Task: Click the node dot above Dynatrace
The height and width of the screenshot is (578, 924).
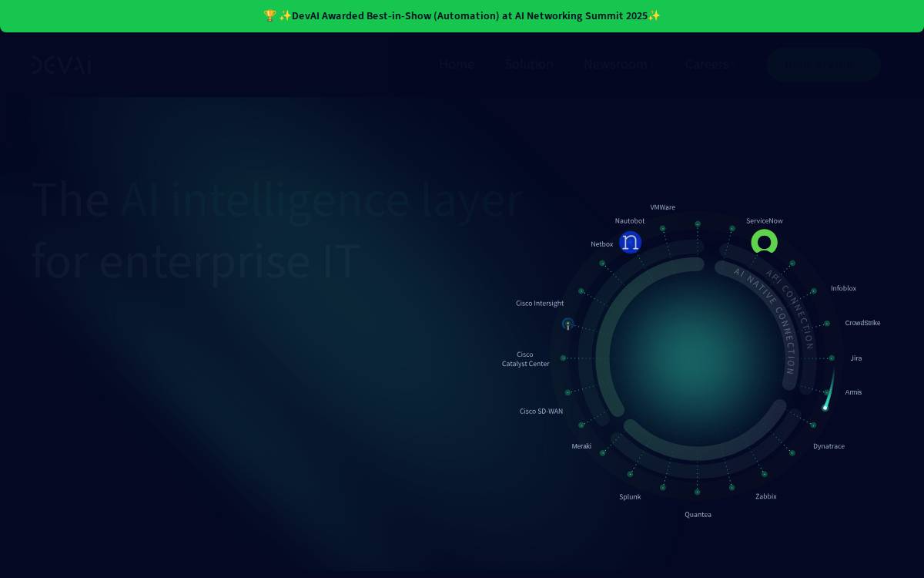Action: pos(813,425)
